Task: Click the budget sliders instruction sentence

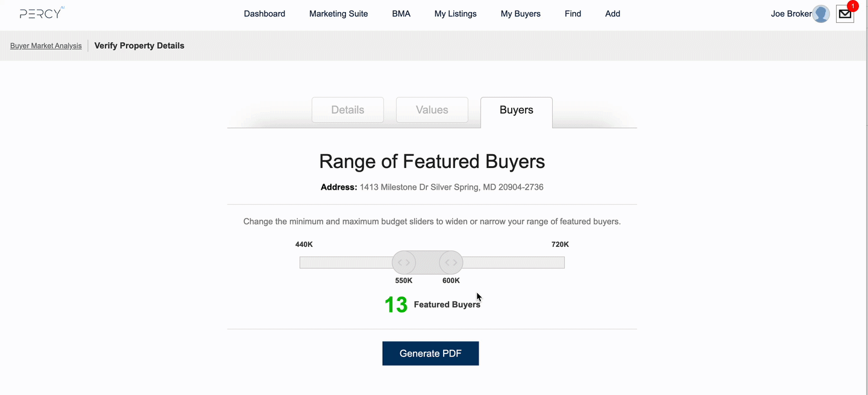Action: point(432,222)
